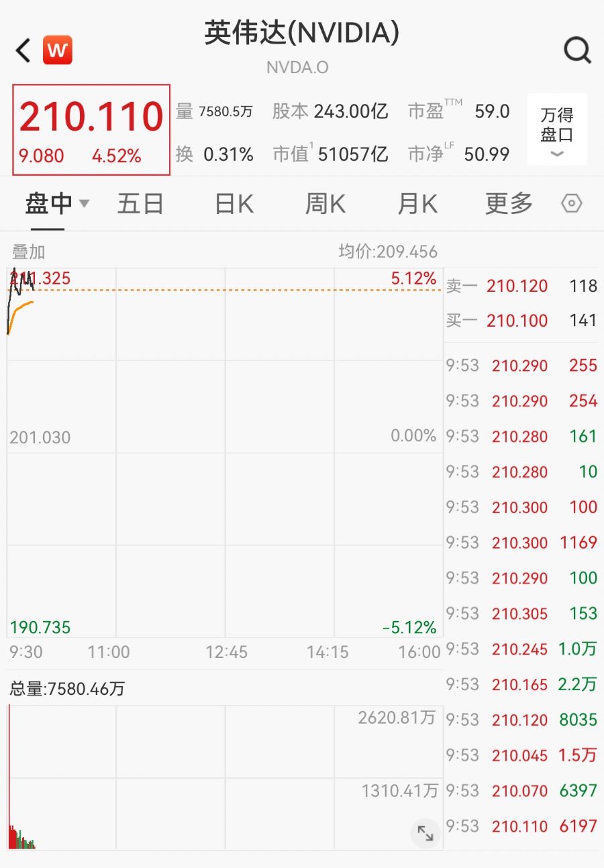Select the 周K chart tab
604x868 pixels.
(x=325, y=203)
